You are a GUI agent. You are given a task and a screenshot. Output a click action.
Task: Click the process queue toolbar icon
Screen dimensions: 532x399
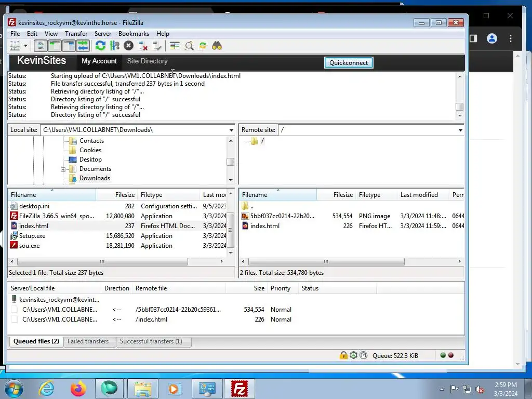(115, 46)
